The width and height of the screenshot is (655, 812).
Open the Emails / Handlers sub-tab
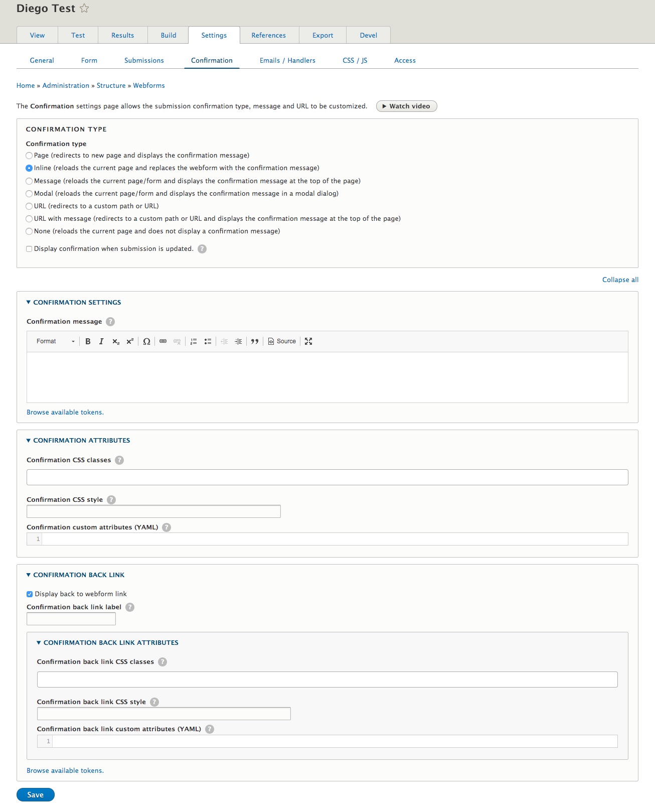click(x=287, y=60)
